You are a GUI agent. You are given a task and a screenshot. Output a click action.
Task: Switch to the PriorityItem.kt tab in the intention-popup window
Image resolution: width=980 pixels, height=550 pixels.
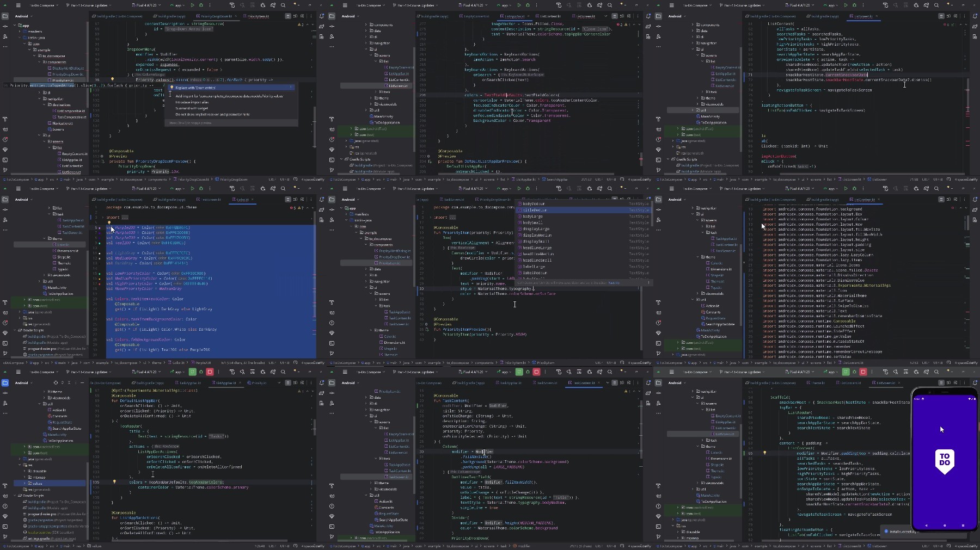258,16
